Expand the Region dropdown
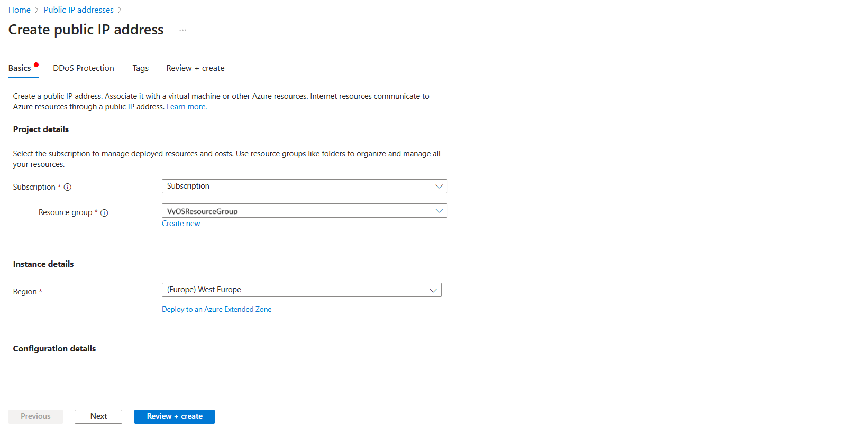The height and width of the screenshot is (428, 868). tap(301, 290)
